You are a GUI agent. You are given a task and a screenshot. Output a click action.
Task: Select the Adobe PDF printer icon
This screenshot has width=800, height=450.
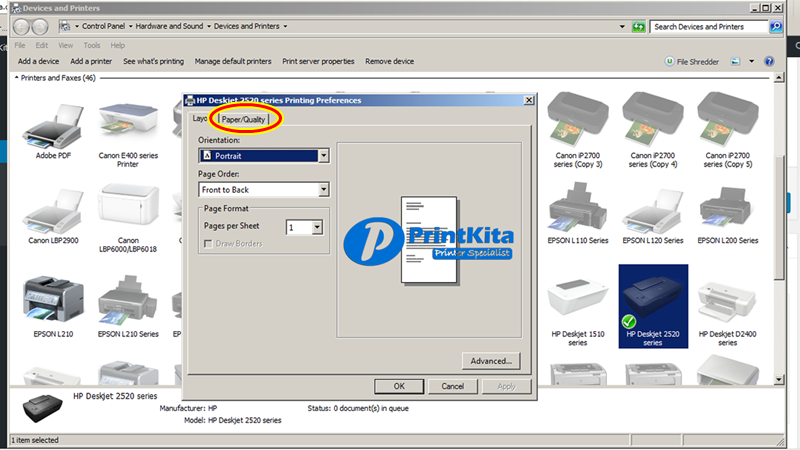point(53,128)
